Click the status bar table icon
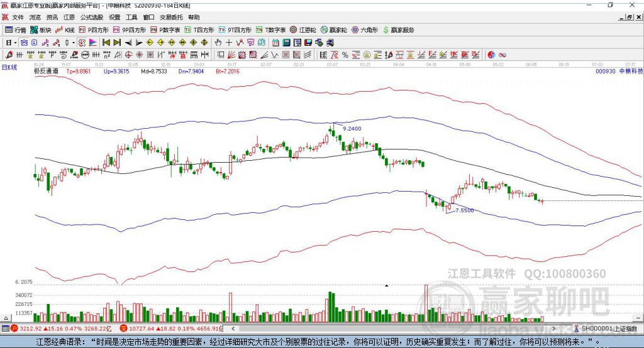This screenshot has height=348, width=644. (x=5, y=329)
